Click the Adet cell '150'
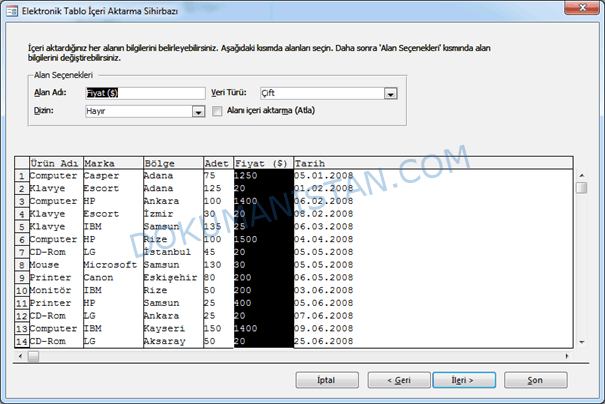Image resolution: width=605 pixels, height=404 pixels. pos(218,329)
